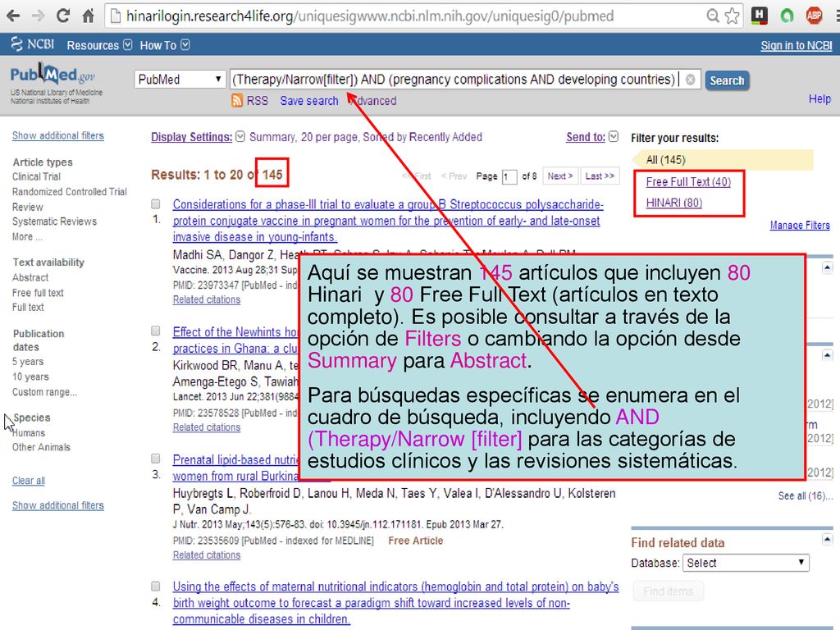The width and height of the screenshot is (840, 630).
Task: Open the bottom Show additional filters link
Action: coord(58,505)
